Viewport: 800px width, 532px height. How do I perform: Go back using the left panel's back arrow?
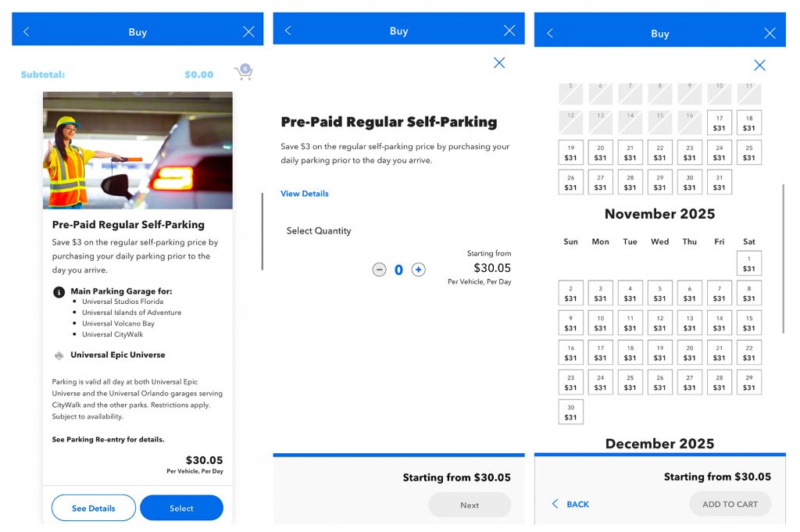click(x=27, y=32)
